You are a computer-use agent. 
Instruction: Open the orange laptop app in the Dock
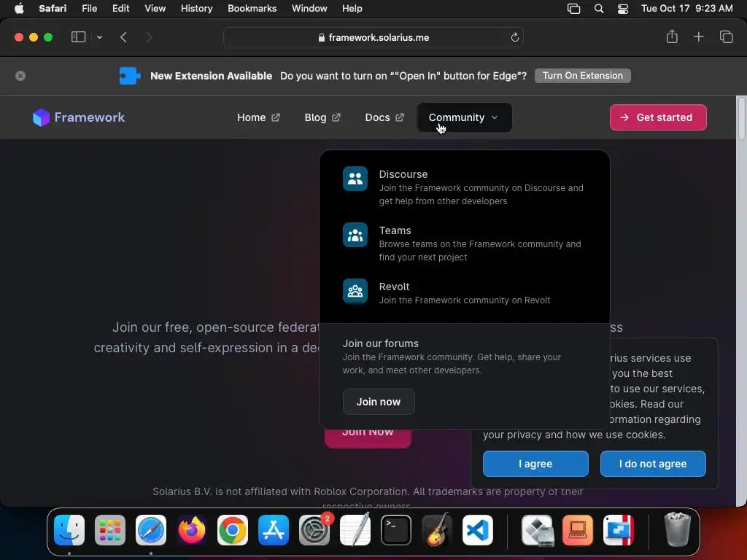pos(578,530)
